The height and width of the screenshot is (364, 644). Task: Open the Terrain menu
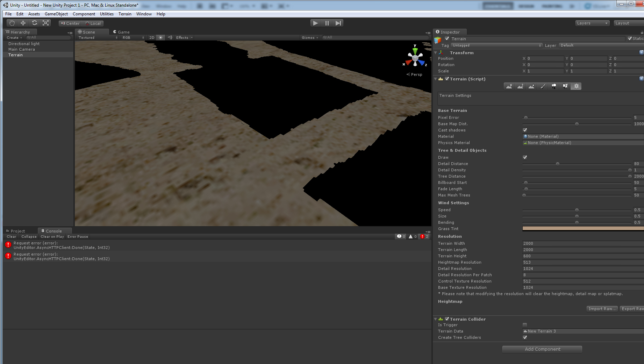[x=125, y=14]
